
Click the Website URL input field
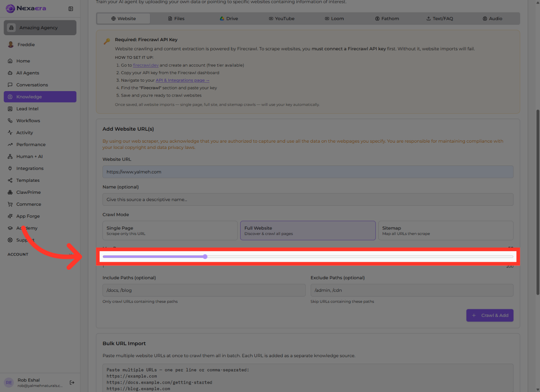click(308, 172)
